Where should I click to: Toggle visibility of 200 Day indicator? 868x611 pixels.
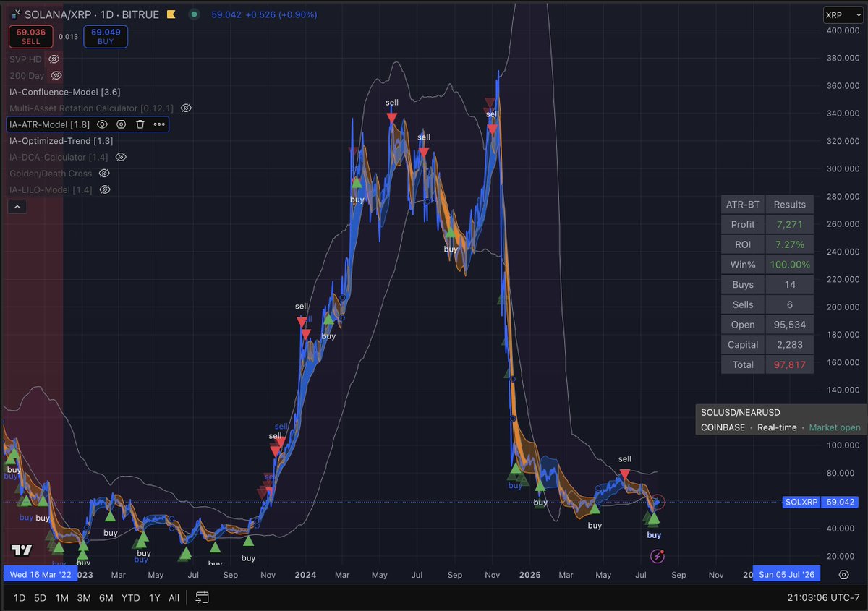click(56, 75)
